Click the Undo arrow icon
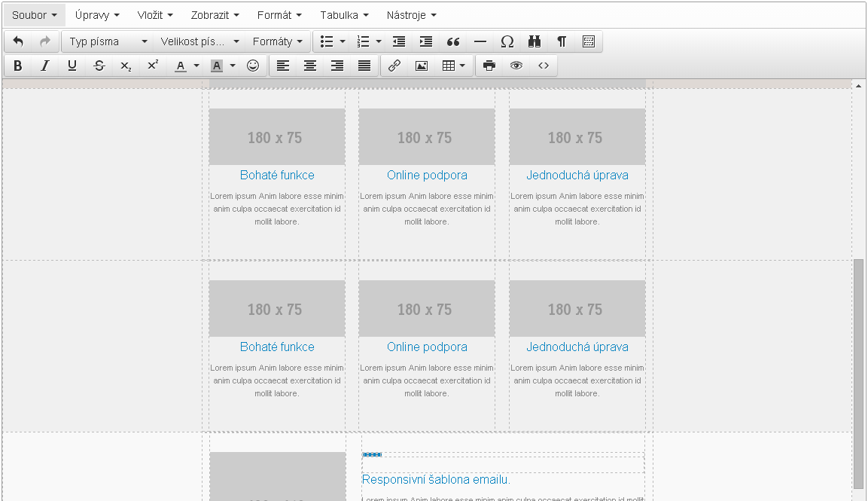868x501 pixels. [x=18, y=41]
